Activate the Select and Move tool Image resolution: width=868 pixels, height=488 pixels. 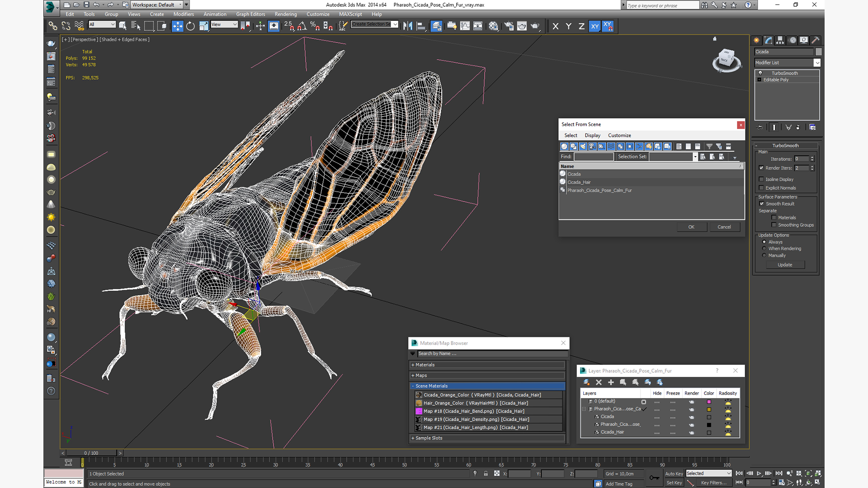[x=177, y=26]
